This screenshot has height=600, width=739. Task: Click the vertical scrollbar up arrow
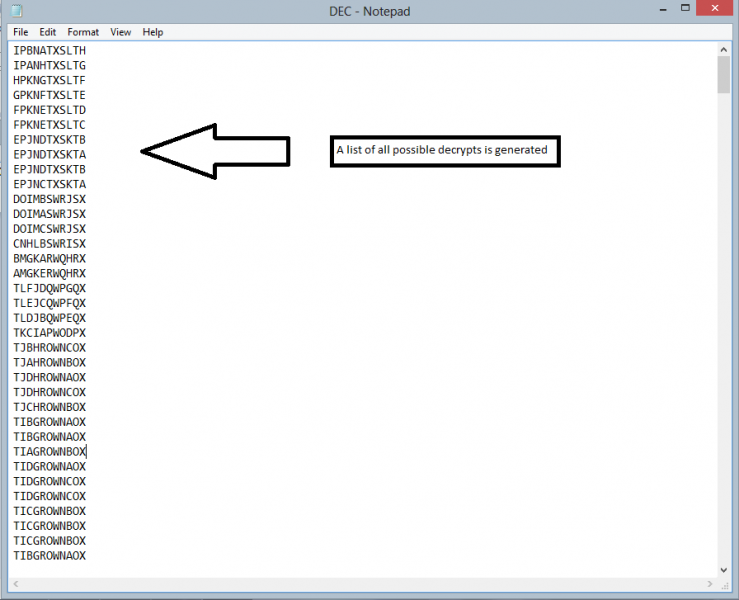pyautogui.click(x=723, y=47)
